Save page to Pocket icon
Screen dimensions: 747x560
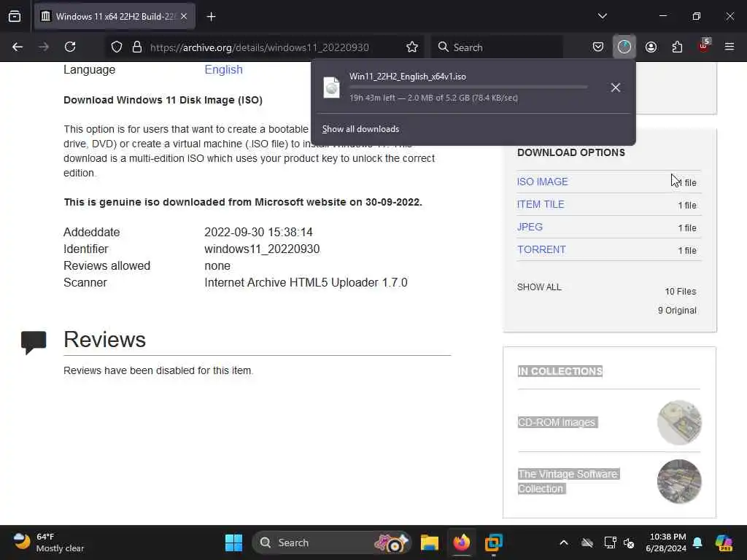(598, 47)
